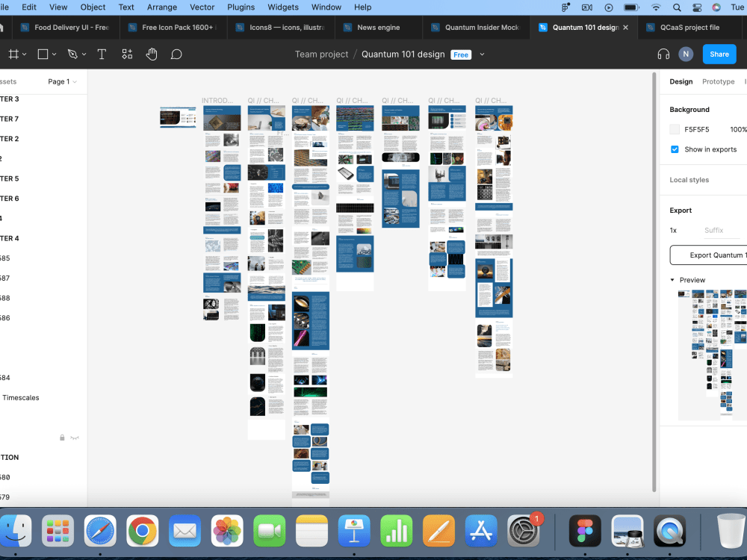Select the Text tool

pyautogui.click(x=102, y=55)
